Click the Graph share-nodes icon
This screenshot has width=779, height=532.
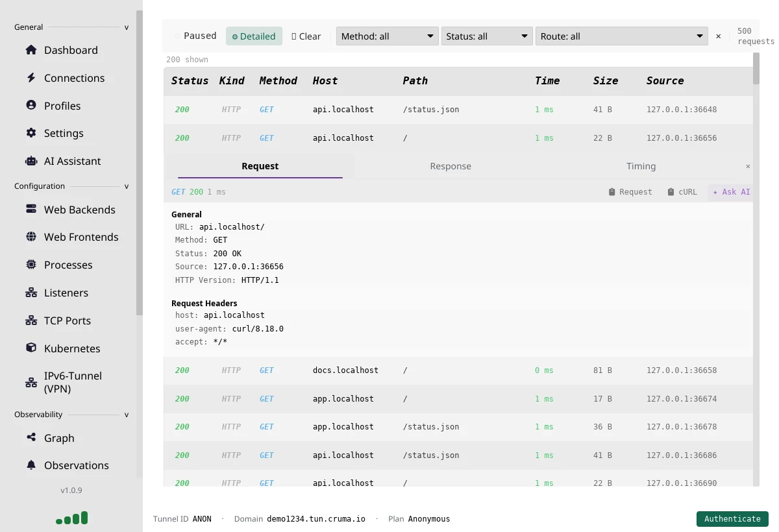click(x=31, y=438)
